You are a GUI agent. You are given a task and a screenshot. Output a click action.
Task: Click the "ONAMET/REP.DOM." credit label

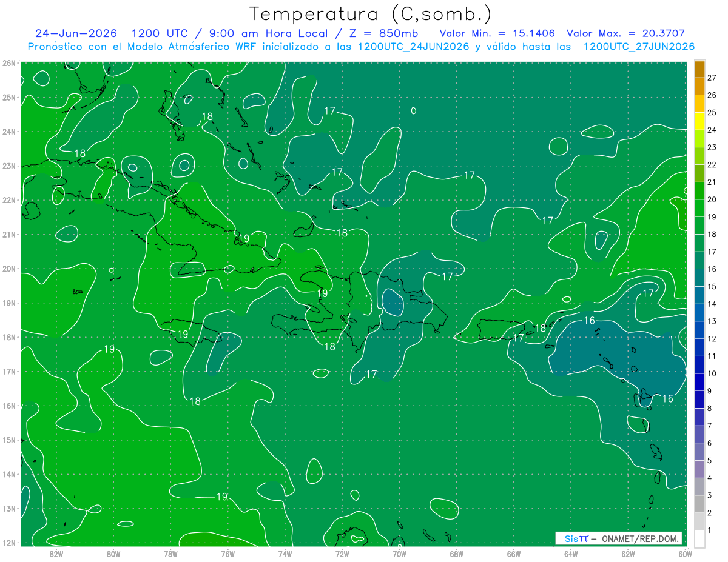click(x=639, y=538)
